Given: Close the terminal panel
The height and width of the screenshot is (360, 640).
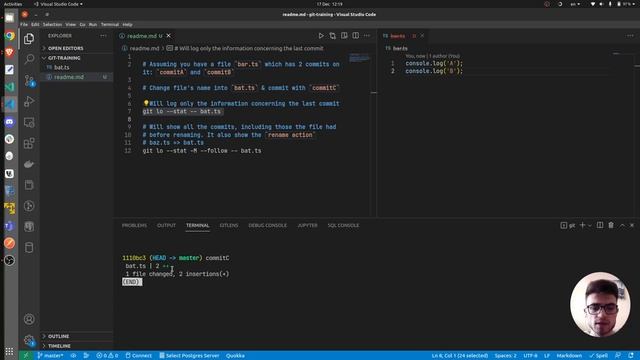Looking at the screenshot, I should 632,225.
